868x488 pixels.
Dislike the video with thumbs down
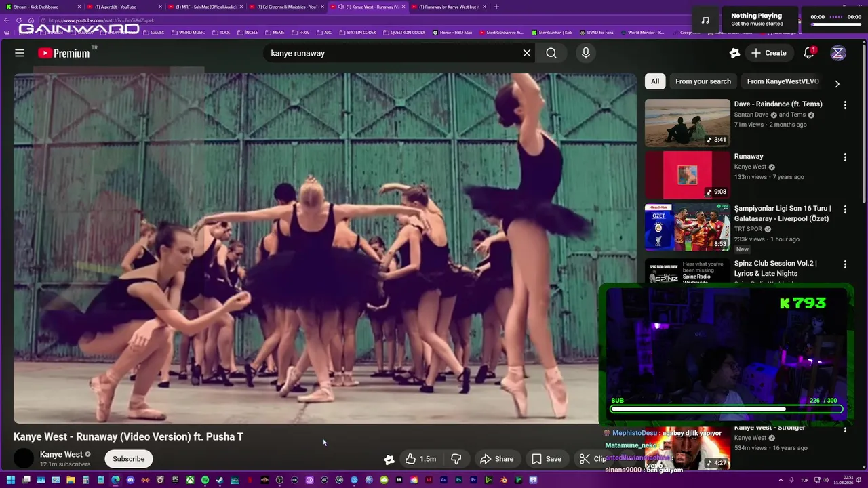coord(456,459)
